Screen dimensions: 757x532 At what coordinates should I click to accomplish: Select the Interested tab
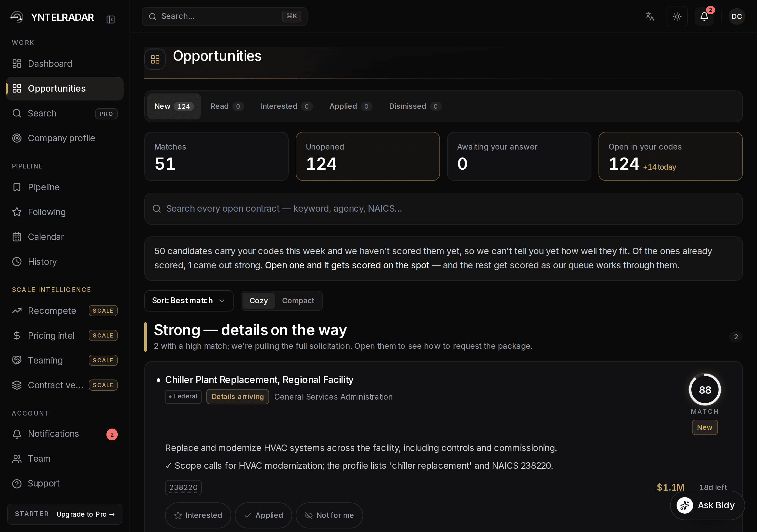click(286, 106)
